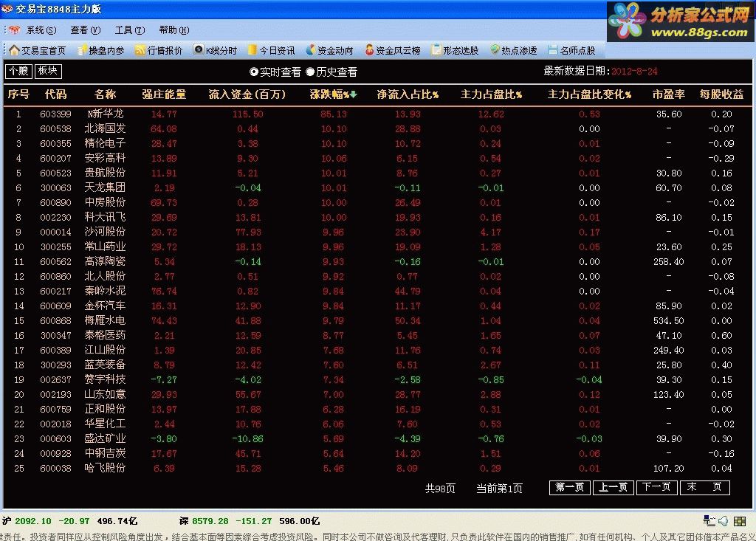Screen dimensions: 756x541
Task: Select stock row 科大讯飞
Action: [377, 218]
